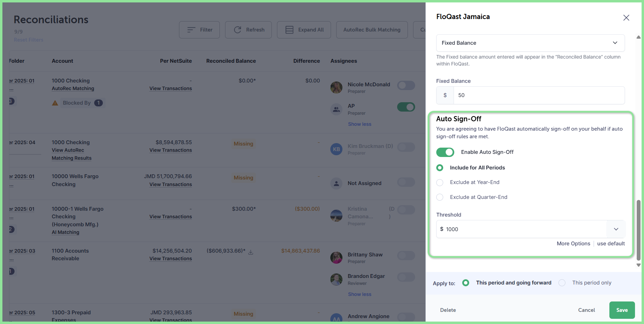644x324 pixels.
Task: Open the Threshold dropdown arrow
Action: click(x=616, y=229)
